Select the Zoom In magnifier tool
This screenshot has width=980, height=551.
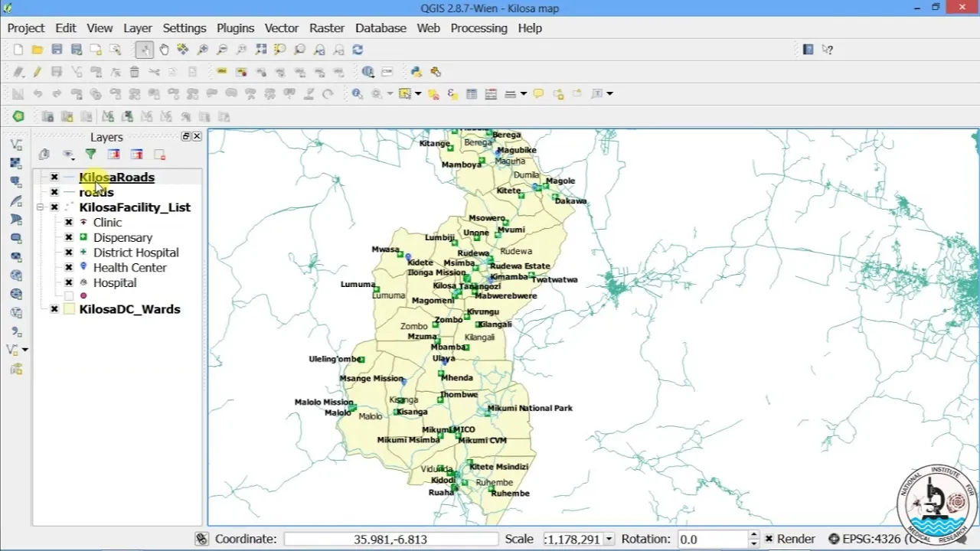203,50
